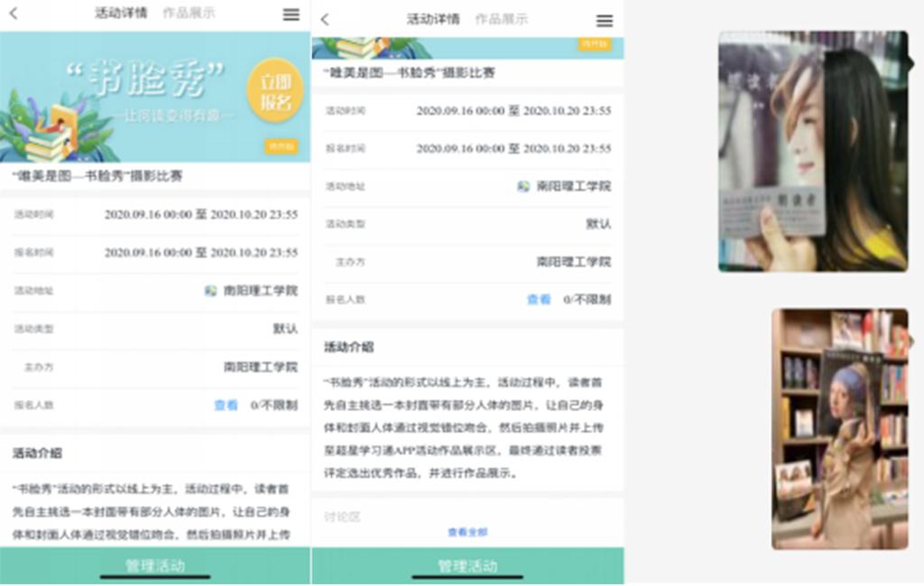Open 查看全部 link under 讨论区
The height and width of the screenshot is (586, 924).
click(467, 533)
